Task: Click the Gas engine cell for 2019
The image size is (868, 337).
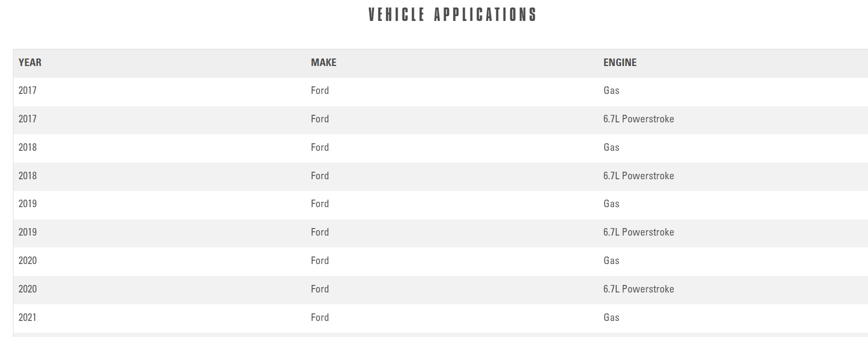Action: point(611,204)
